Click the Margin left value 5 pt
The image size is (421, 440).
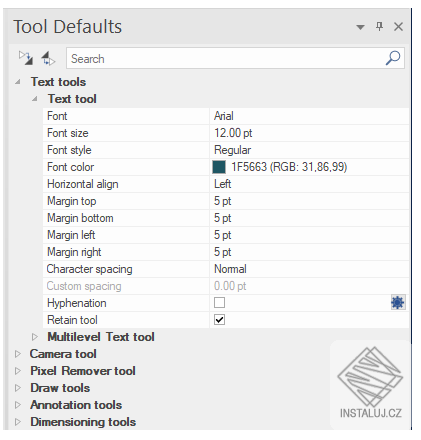coord(222,235)
